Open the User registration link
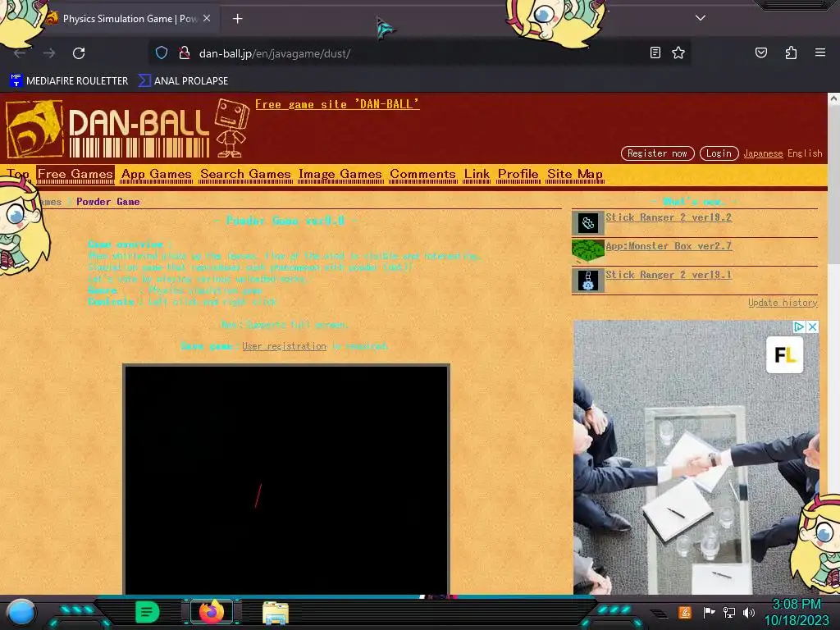Image resolution: width=840 pixels, height=630 pixels. 284,346
